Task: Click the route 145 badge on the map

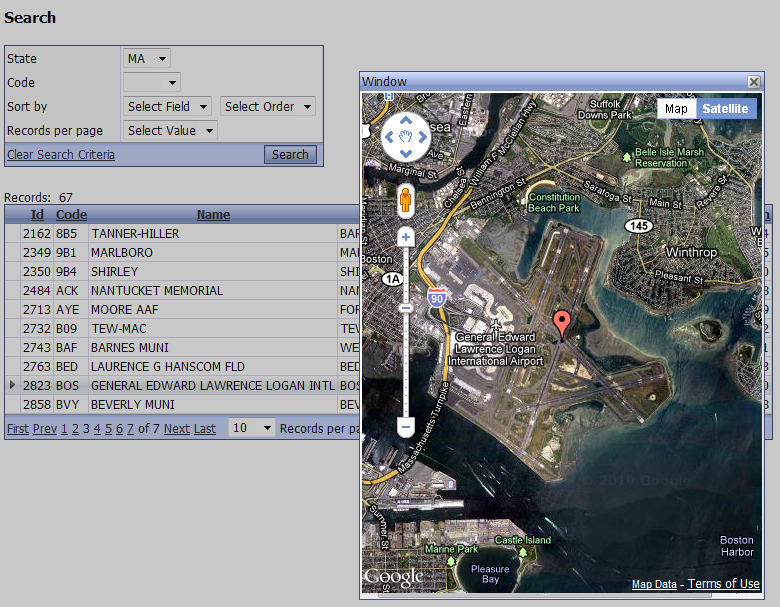Action: point(639,226)
